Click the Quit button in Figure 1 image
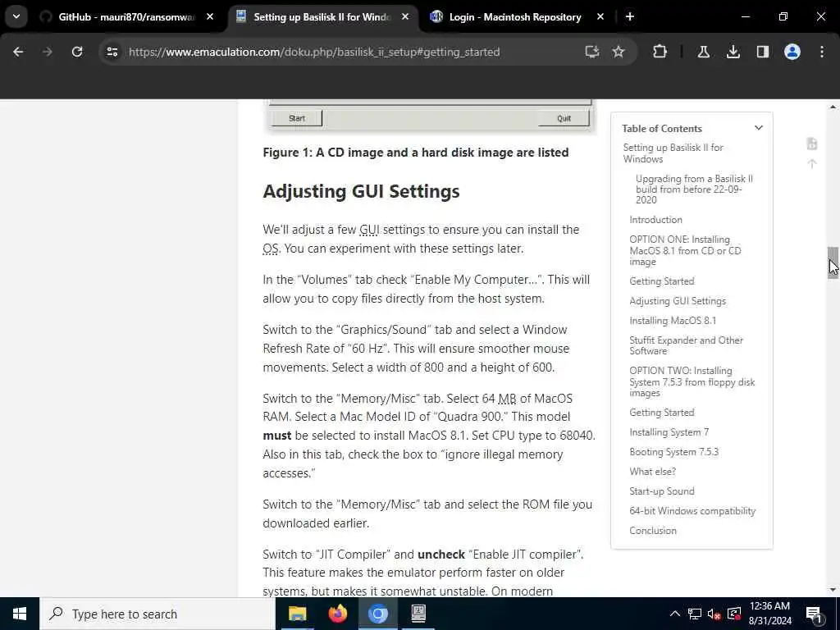Screen dimensions: 840x630 pyautogui.click(x=564, y=118)
